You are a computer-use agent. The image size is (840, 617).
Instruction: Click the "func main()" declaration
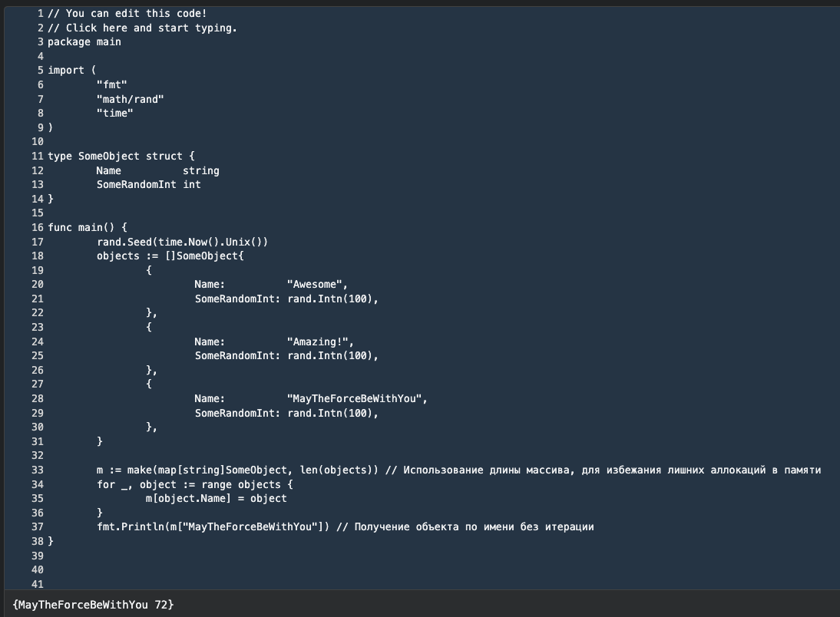(87, 227)
